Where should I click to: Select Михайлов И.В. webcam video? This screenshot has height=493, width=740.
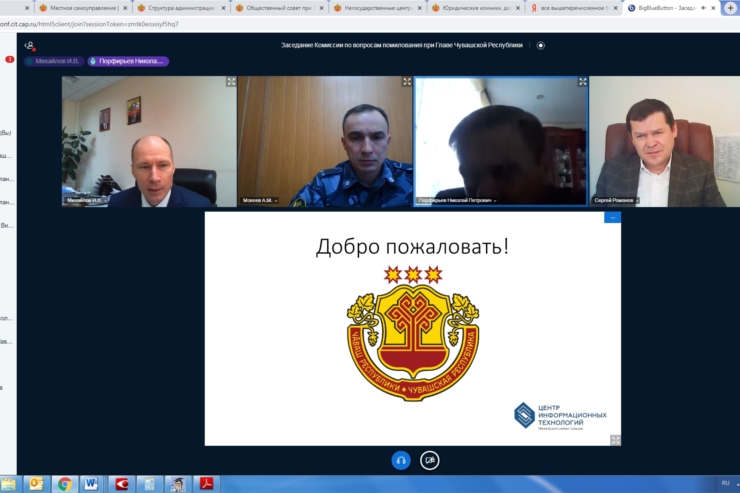coord(149,142)
